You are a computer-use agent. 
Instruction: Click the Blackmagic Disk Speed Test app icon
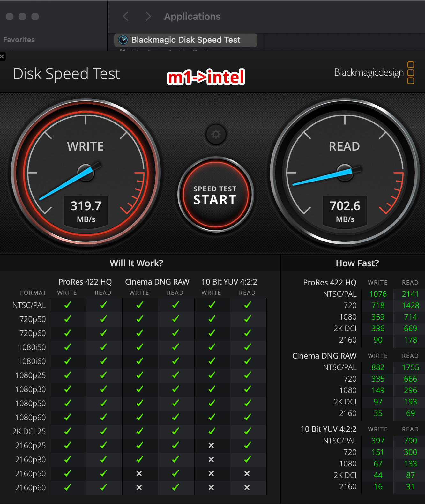pos(123,40)
